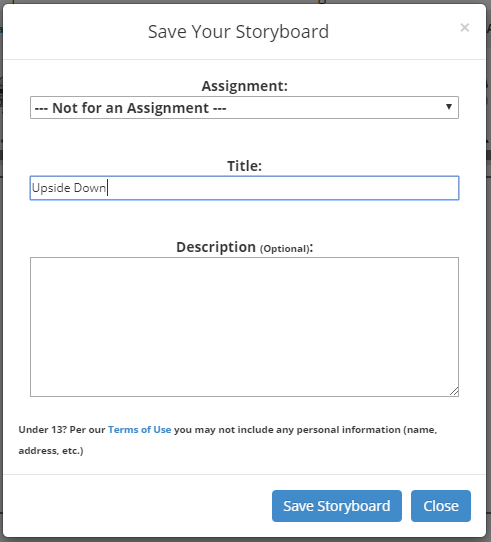Click the blue Close button
491x542 pixels.
441,506
